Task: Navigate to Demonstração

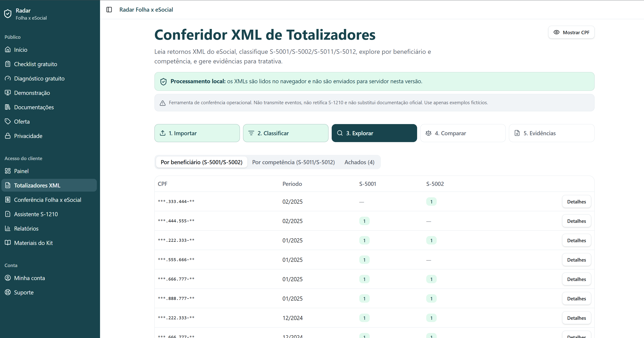Action: [x=49, y=93]
